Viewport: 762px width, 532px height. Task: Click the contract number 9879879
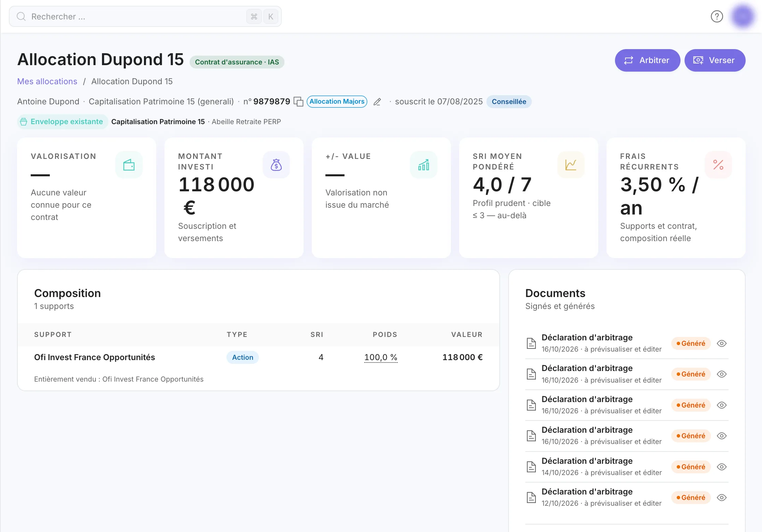(x=272, y=102)
